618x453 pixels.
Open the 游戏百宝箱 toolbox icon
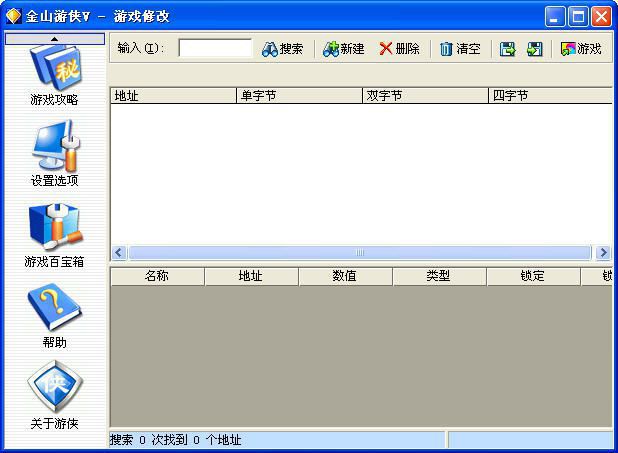(55, 235)
